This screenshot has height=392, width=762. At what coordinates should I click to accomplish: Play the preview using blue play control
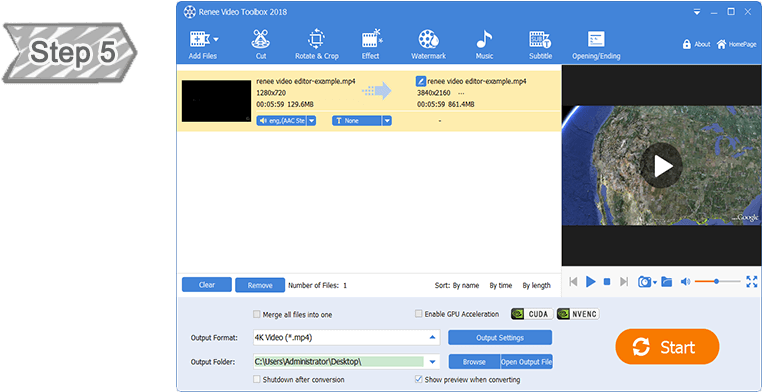pyautogui.click(x=590, y=282)
